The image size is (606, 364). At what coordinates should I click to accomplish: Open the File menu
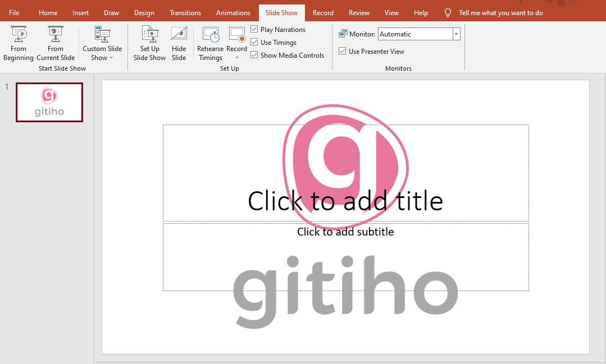[13, 12]
